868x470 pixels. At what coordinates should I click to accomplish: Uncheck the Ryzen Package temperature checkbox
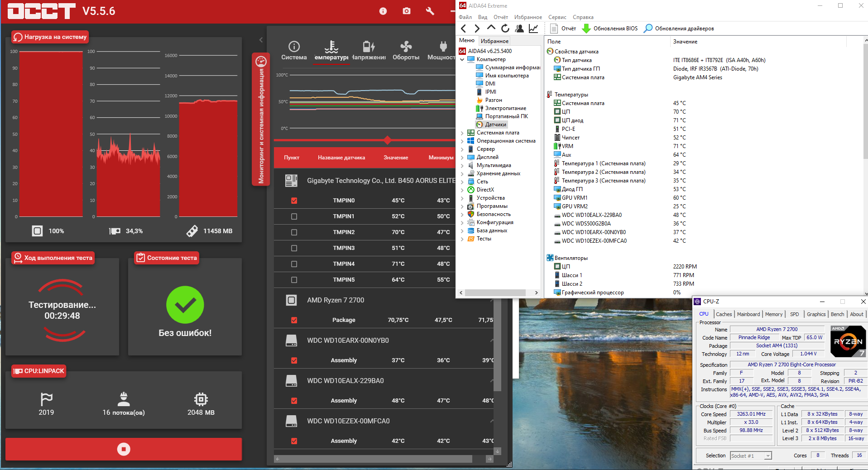294,320
